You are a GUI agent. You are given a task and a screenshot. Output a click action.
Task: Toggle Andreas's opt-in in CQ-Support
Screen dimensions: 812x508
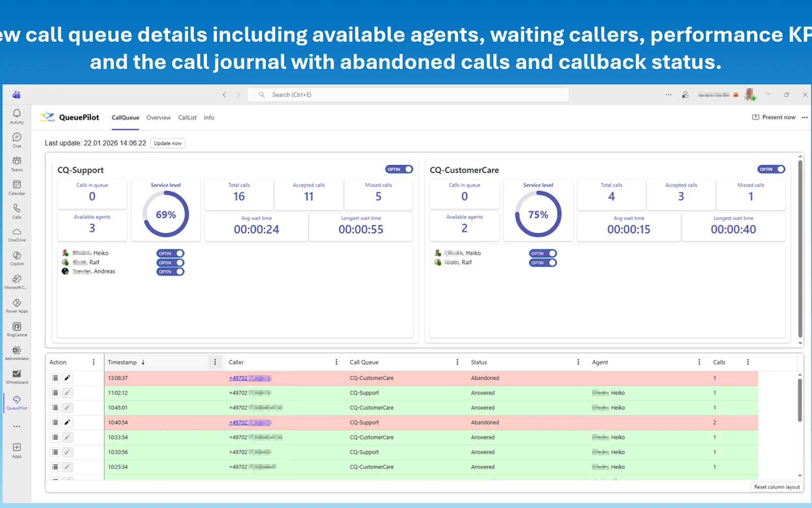click(171, 272)
